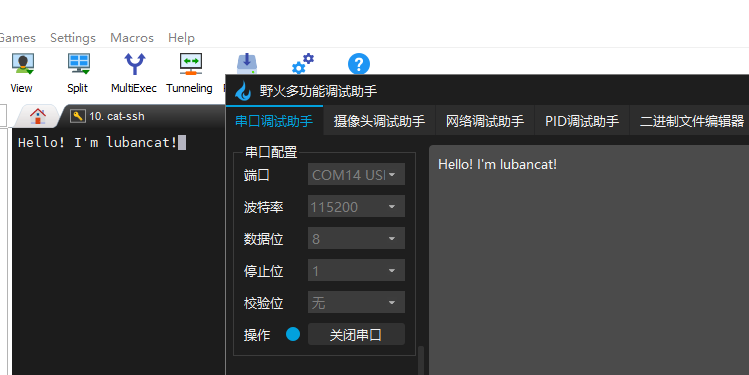Click the 野火多功能调试助手 window title
The width and height of the screenshot is (749, 375).
pyautogui.click(x=318, y=91)
